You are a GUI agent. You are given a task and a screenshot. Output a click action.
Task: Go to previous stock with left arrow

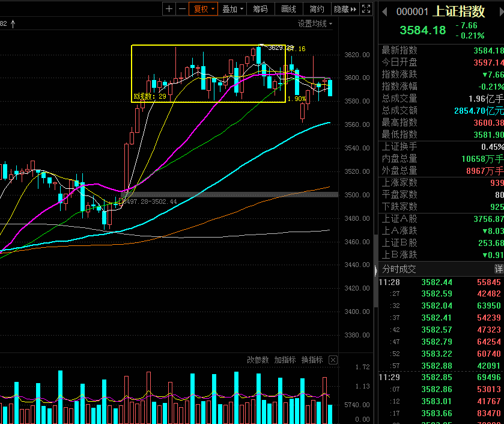coord(384,12)
